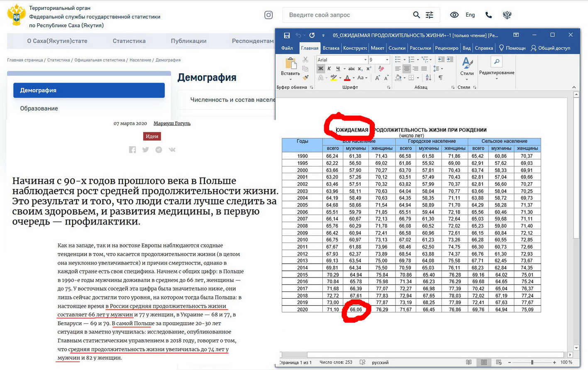Image resolution: width=588 pixels, height=370 pixels.
Task: Justify paragraph text
Action: pos(424,69)
